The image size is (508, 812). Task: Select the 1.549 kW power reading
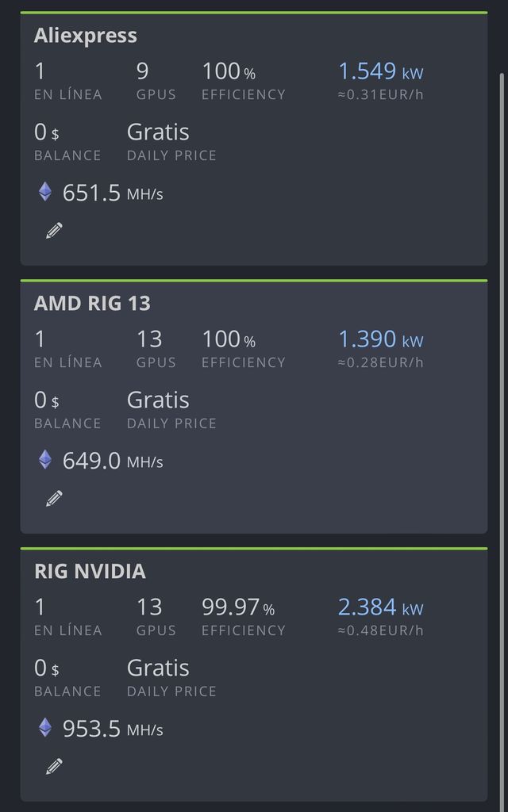coord(380,71)
